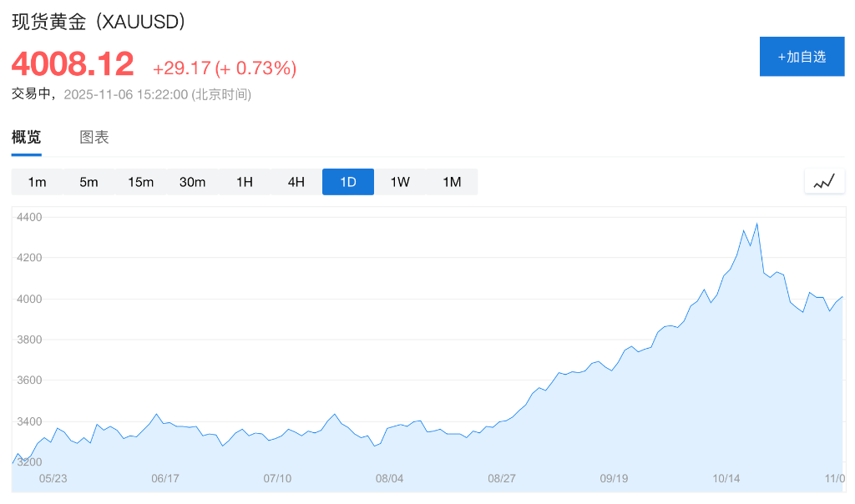Image resolution: width=855 pixels, height=504 pixels.
Task: Select the 1m timeframe
Action: [x=37, y=181]
